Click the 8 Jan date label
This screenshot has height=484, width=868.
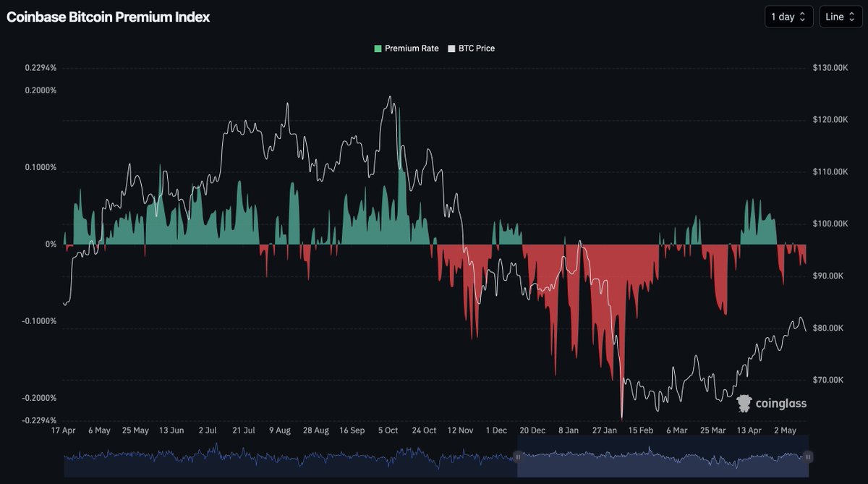click(x=569, y=430)
